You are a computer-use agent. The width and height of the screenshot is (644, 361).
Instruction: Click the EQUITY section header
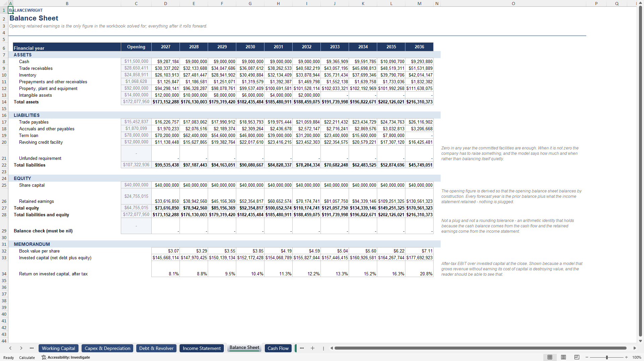click(x=22, y=178)
